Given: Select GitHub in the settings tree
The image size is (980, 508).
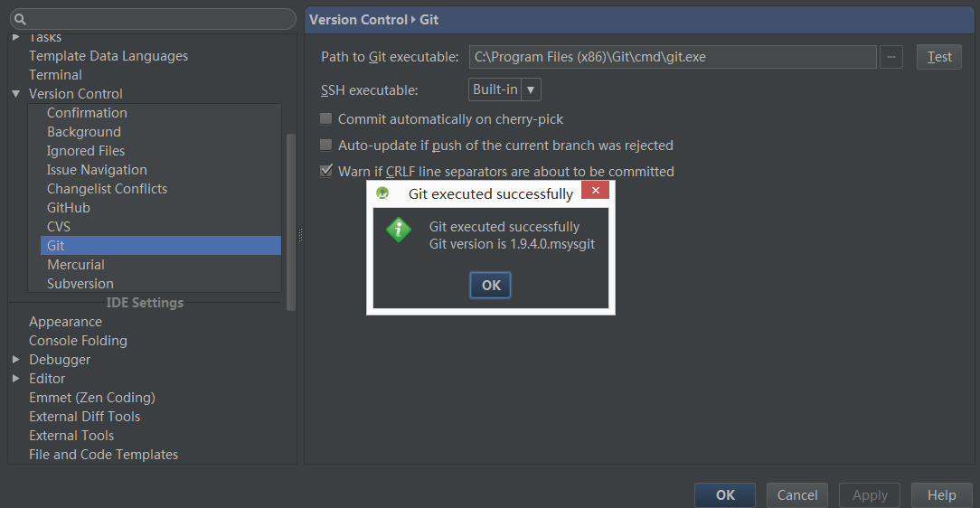Looking at the screenshot, I should pyautogui.click(x=69, y=208).
